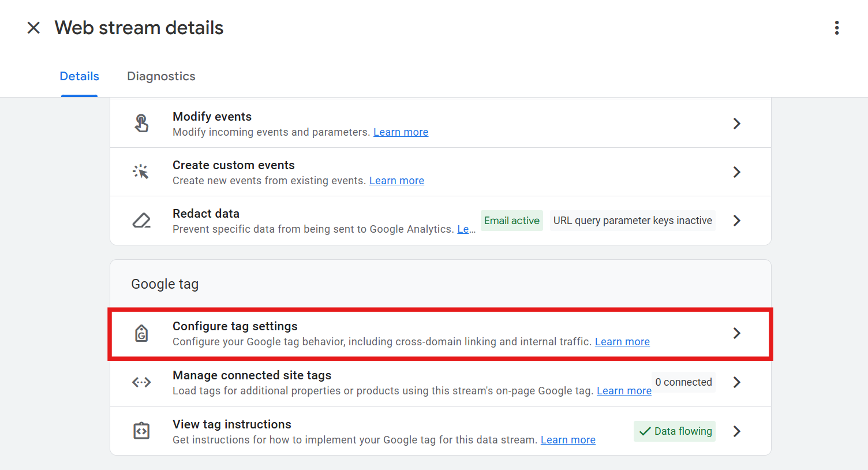This screenshot has height=470, width=868.
Task: Open Configure tag settings via its chevron
Action: [x=736, y=333]
